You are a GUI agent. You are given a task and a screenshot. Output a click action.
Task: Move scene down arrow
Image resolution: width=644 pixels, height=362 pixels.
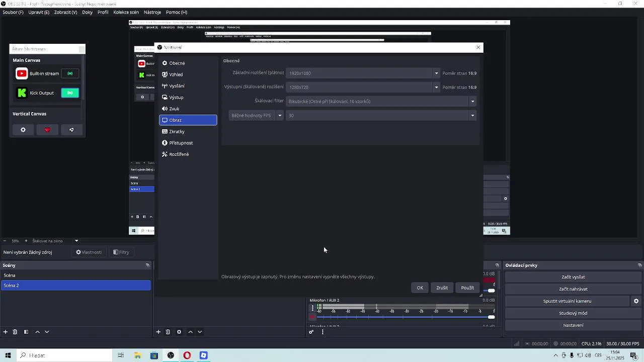pos(47,332)
